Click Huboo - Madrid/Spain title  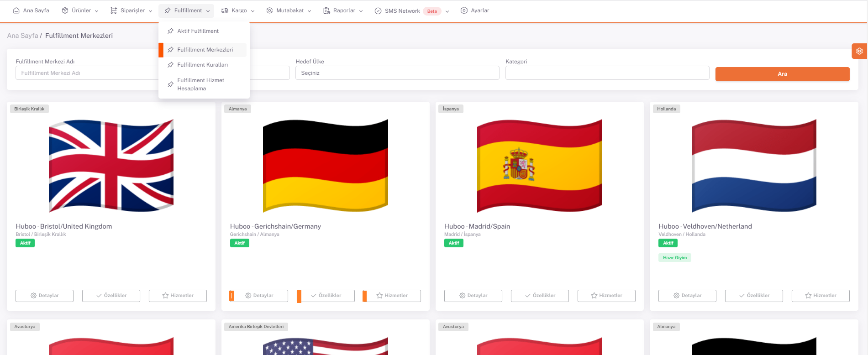[x=477, y=226]
